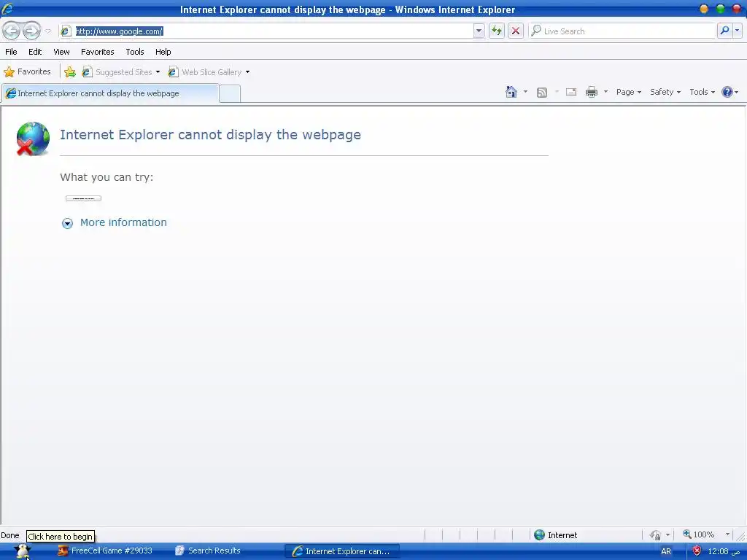This screenshot has height=560, width=747.
Task: Click the page icon beside the URL
Action: [x=66, y=31]
